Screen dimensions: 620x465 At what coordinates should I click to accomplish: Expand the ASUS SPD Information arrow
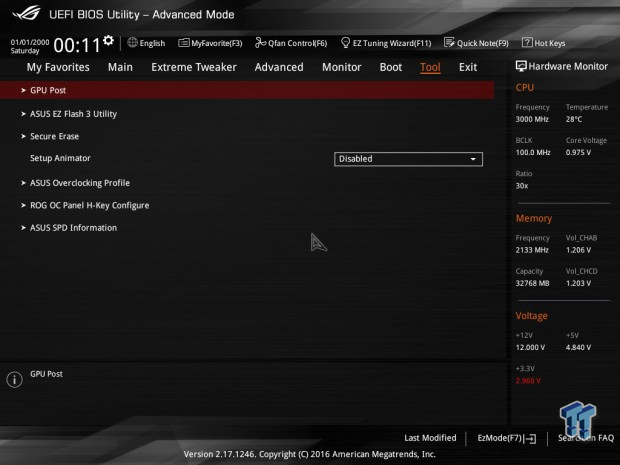[x=23, y=228]
